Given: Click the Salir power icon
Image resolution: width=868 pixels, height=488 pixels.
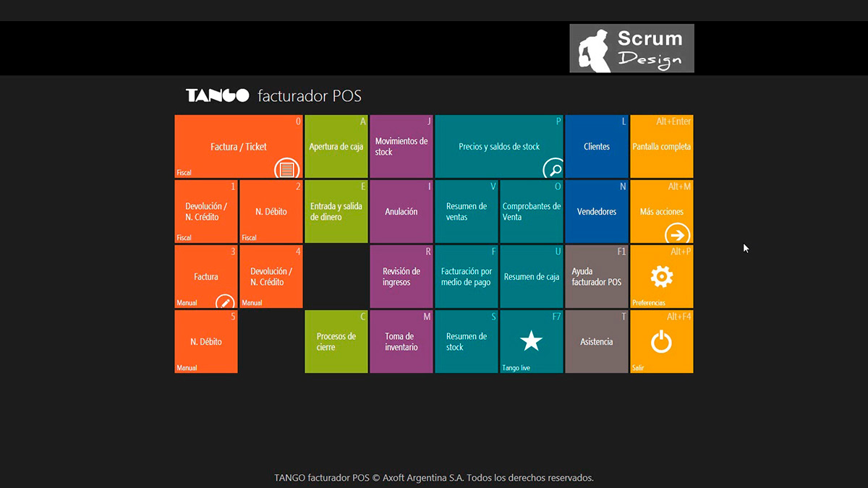Looking at the screenshot, I should [661, 341].
